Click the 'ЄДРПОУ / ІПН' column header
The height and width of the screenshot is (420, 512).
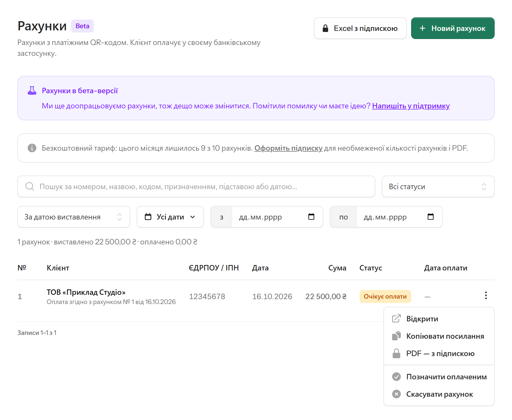(x=214, y=268)
